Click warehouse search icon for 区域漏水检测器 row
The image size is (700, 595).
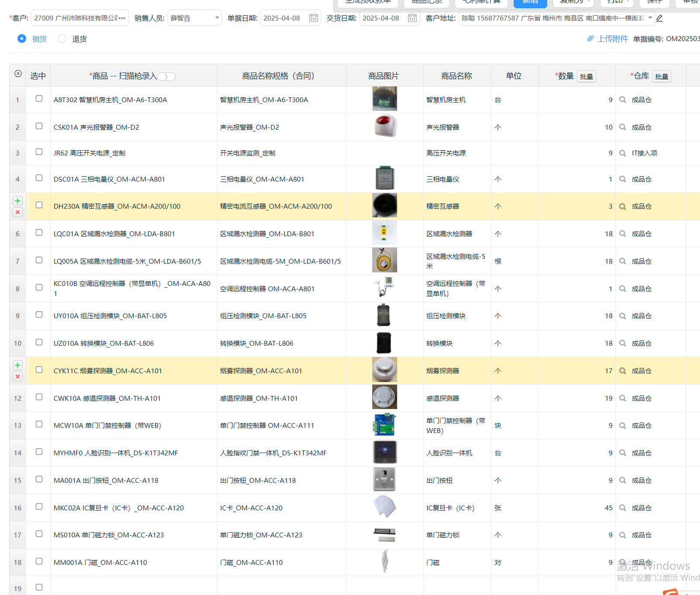623,234
